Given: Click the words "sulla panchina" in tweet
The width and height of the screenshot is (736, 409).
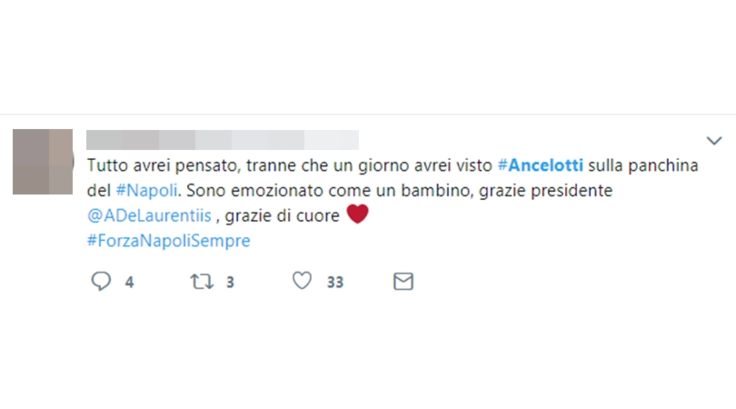Looking at the screenshot, I should [643, 166].
